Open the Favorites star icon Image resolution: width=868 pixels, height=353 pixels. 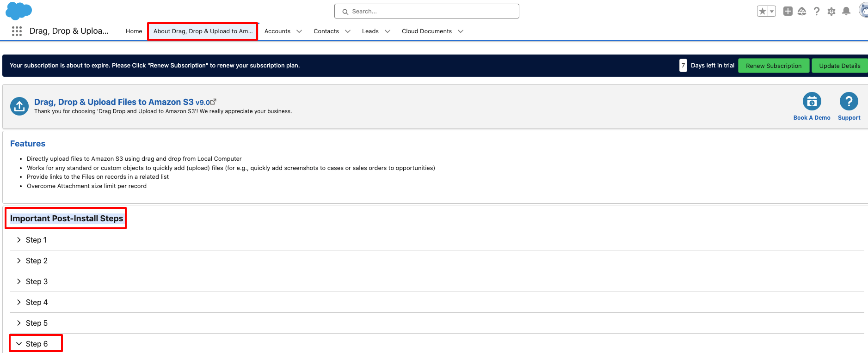[763, 11]
